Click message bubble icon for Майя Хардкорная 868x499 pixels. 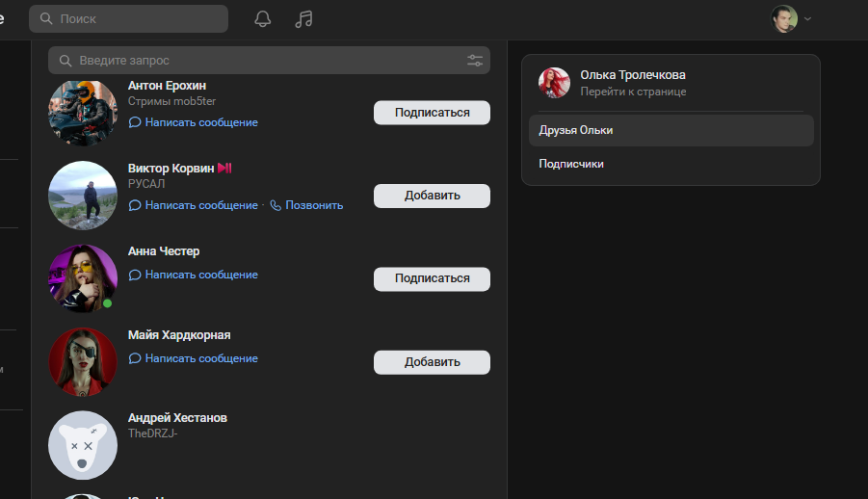135,358
